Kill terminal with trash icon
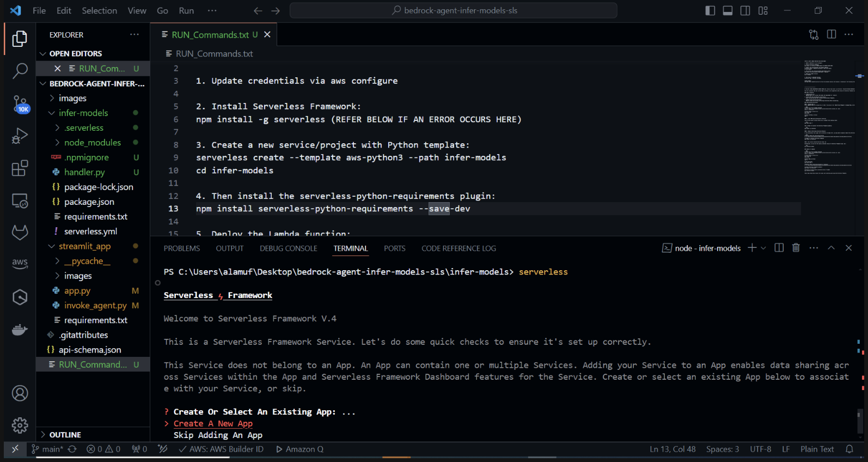 [x=796, y=248]
